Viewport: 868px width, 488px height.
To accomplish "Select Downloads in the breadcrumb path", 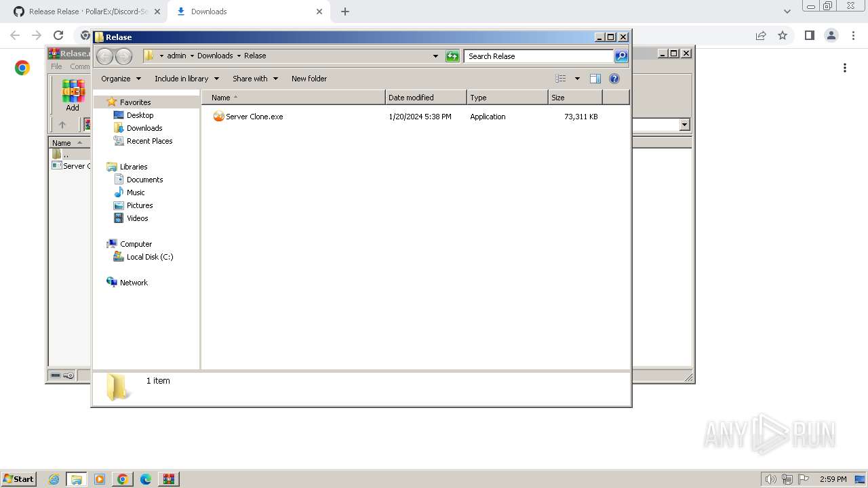I will (215, 56).
